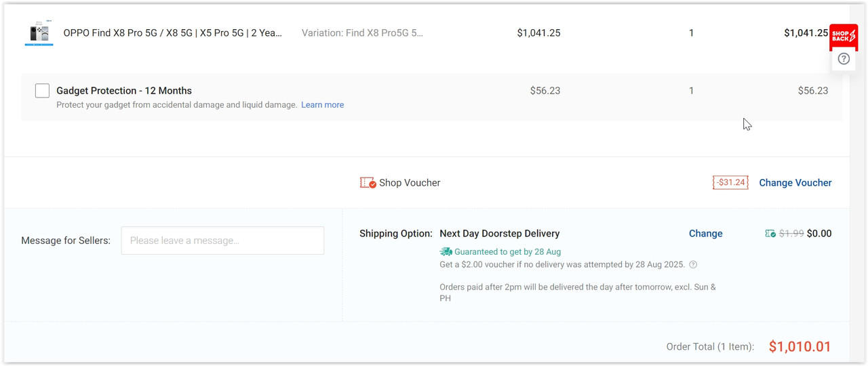Click the free shipping voucher icon beside $1.99
This screenshot has width=868, height=366.
(x=770, y=233)
